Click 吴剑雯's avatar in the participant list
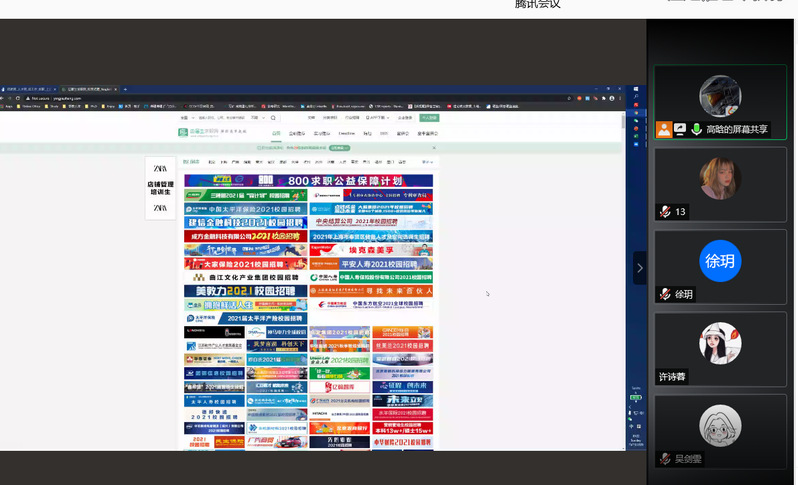 [720, 425]
